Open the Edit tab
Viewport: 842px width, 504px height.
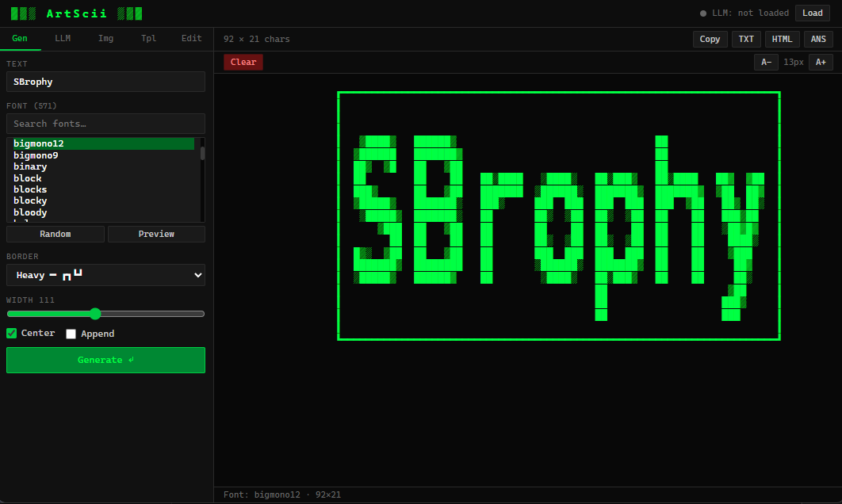192,39
